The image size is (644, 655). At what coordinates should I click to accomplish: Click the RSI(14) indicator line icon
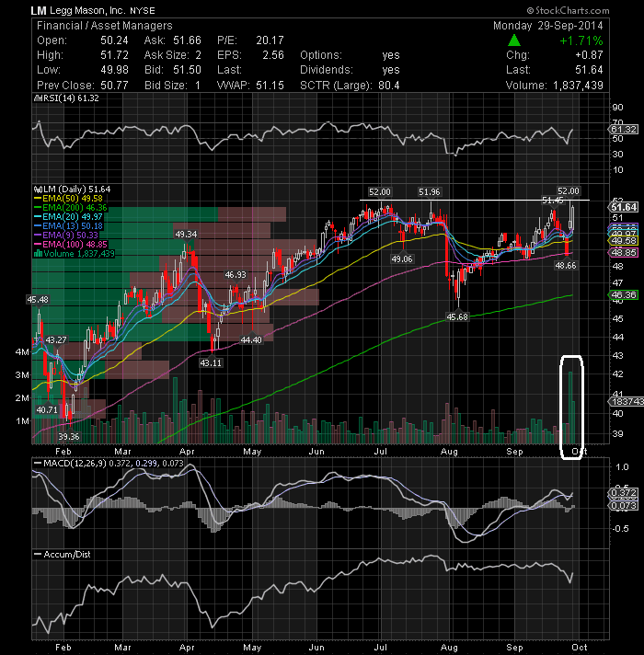tap(37, 98)
